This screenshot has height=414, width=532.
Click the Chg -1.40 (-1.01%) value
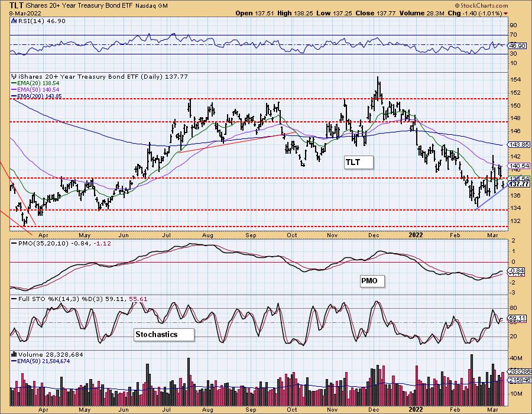point(475,13)
